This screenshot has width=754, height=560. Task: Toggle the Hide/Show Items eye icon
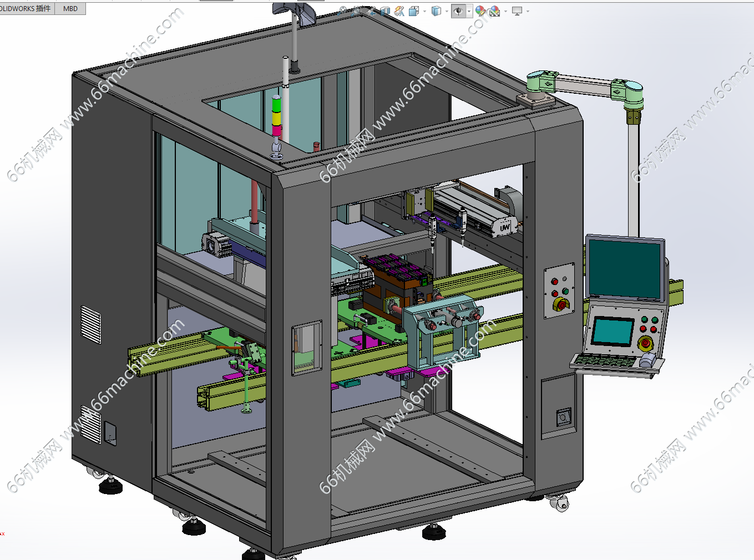tap(458, 11)
